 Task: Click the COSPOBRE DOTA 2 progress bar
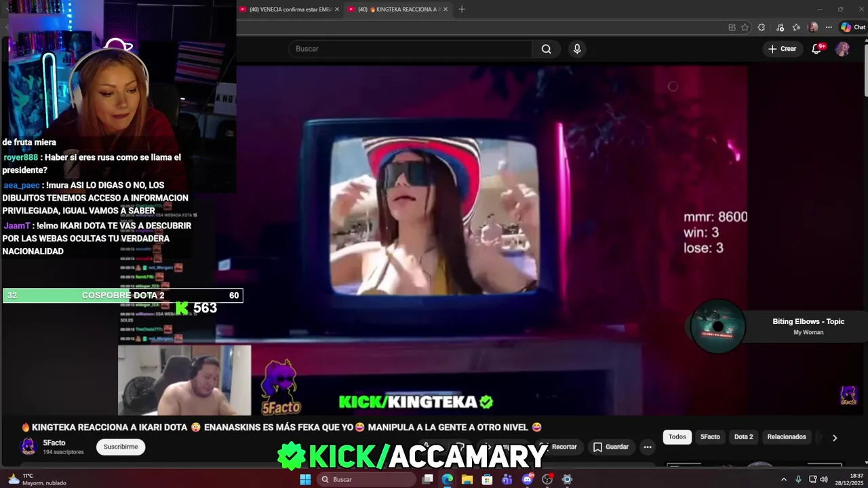(x=123, y=296)
